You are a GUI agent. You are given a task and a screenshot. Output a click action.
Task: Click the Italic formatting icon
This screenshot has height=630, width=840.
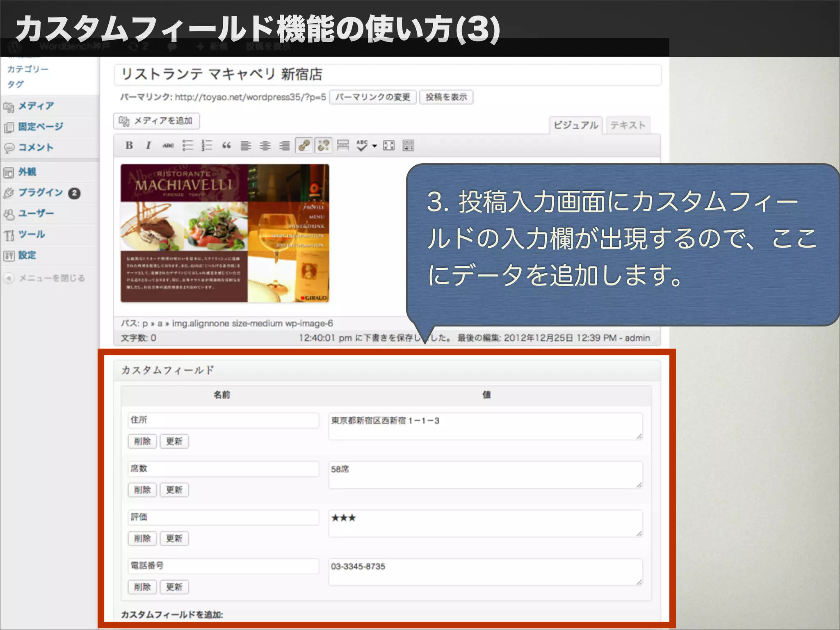148,145
